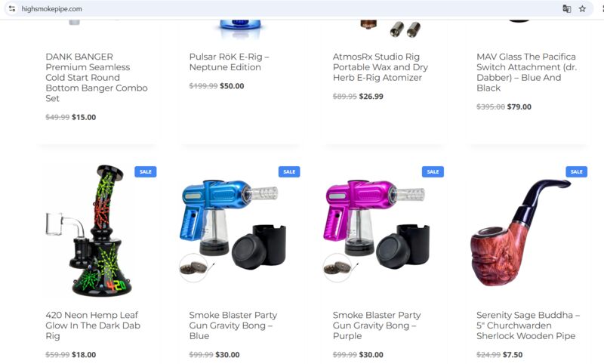Open MAV Glass The Pacifica Switch Attachment
This screenshot has width=604, height=364.
526,72
